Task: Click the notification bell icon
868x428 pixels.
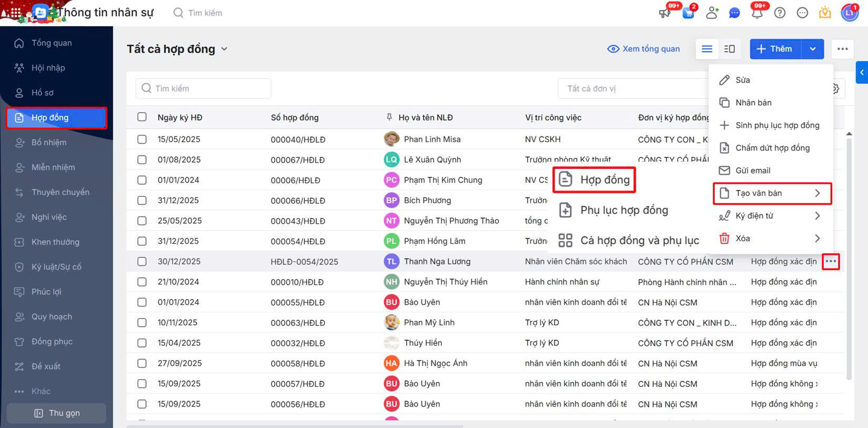Action: click(x=757, y=13)
